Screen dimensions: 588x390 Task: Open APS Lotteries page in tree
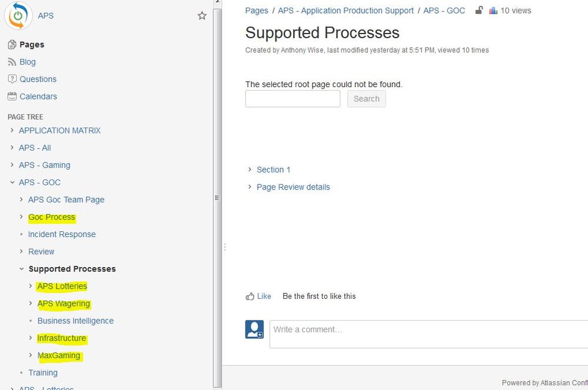[62, 286]
